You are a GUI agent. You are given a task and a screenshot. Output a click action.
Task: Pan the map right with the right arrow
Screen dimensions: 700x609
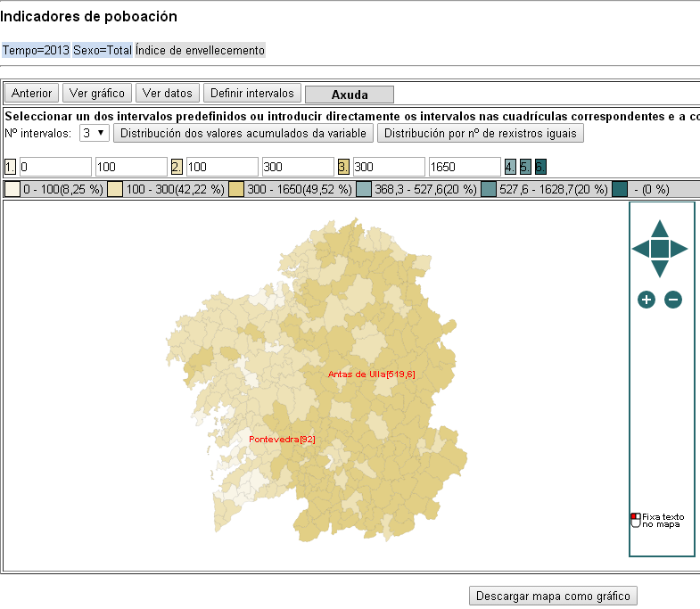[679, 249]
